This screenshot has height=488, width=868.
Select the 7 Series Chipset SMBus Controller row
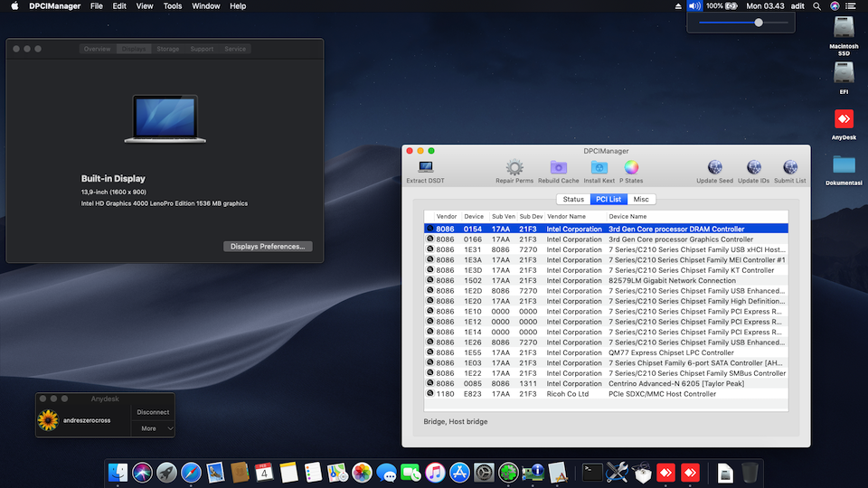click(606, 373)
